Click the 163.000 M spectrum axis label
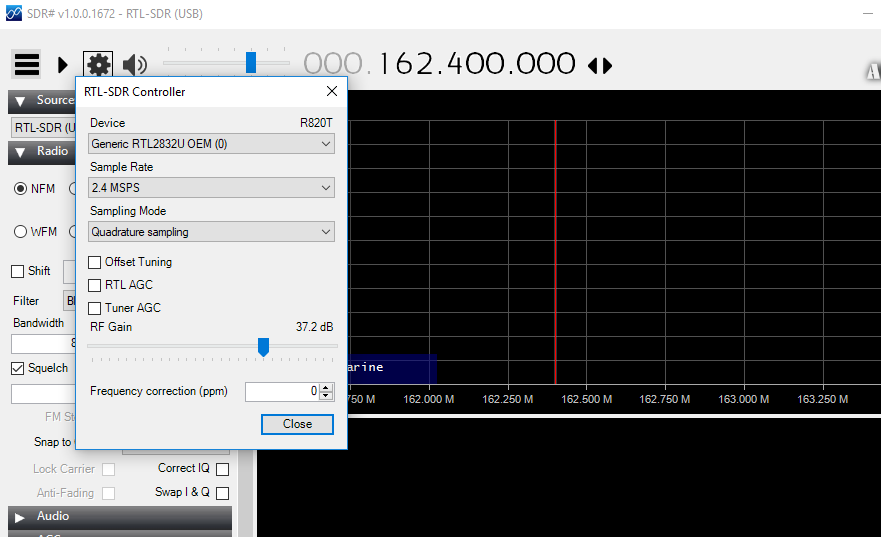 pos(744,399)
